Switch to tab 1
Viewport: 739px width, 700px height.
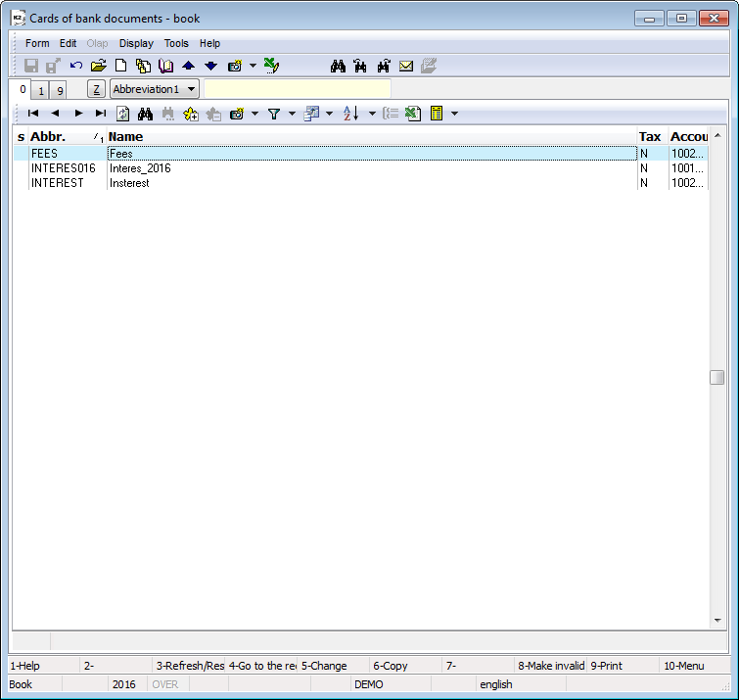pyautogui.click(x=41, y=90)
